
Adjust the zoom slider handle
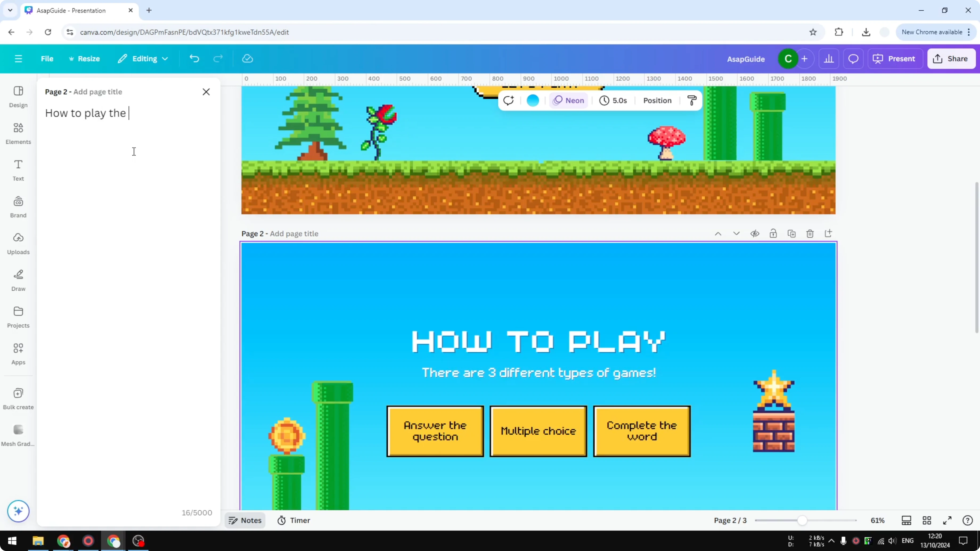tap(802, 520)
